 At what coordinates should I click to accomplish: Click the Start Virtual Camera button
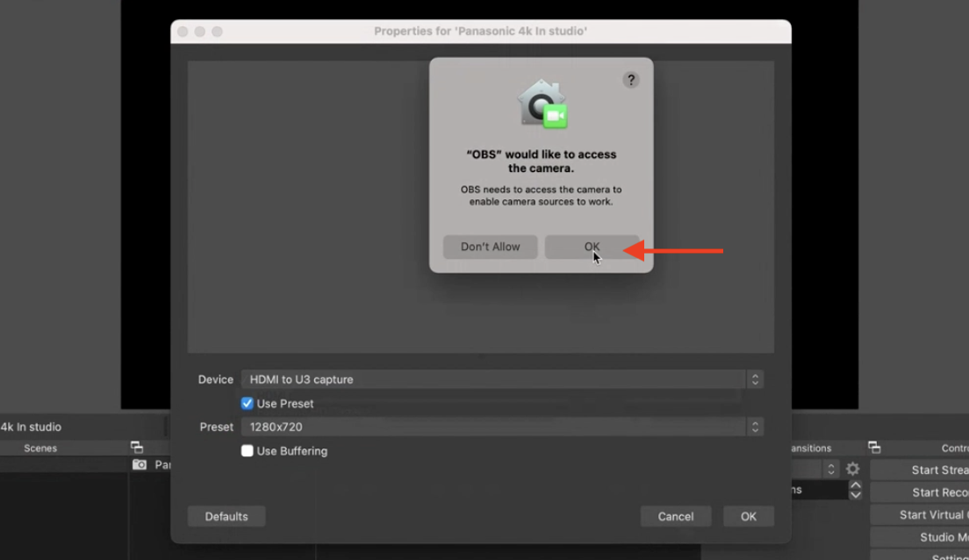coord(920,515)
